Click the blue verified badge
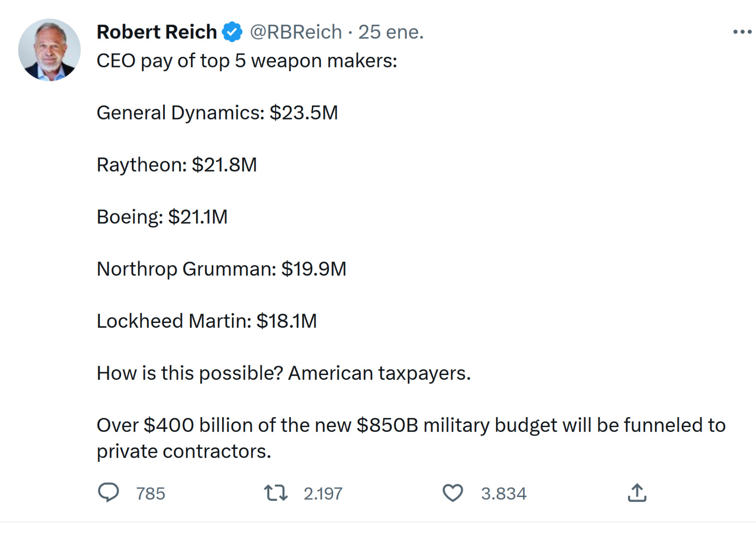This screenshot has height=533, width=756. coord(232,32)
